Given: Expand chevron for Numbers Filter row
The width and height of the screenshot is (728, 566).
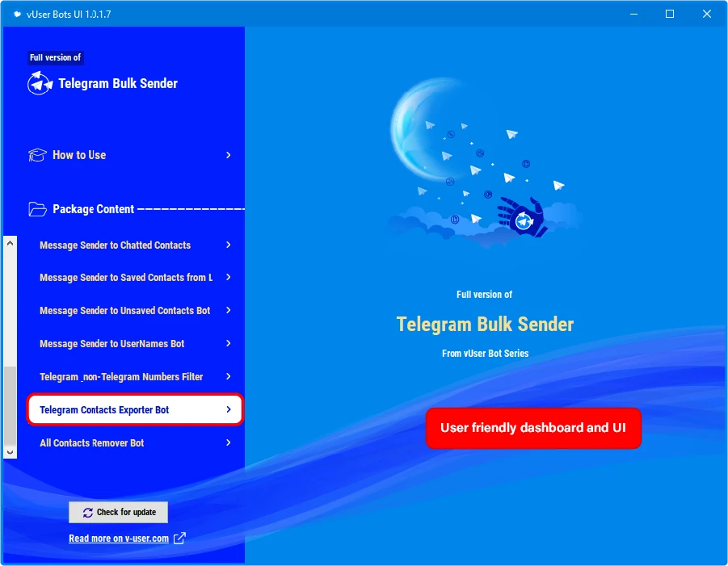Looking at the screenshot, I should click(229, 376).
